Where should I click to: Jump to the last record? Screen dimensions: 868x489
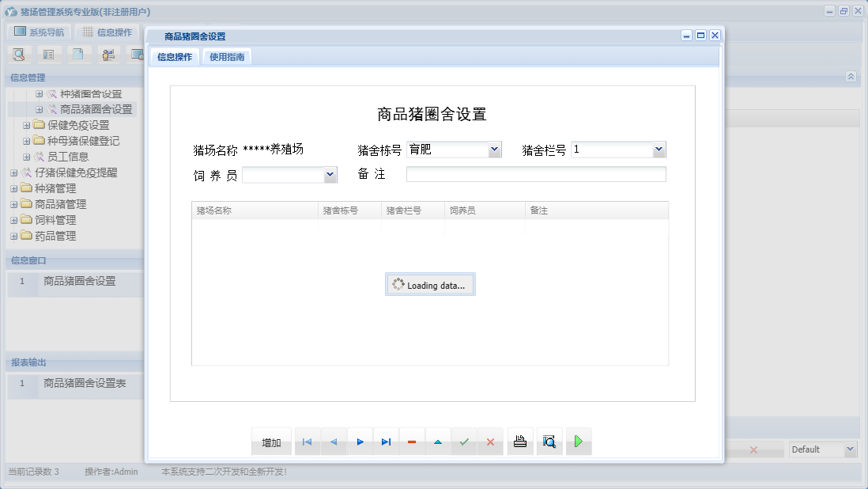click(x=386, y=442)
